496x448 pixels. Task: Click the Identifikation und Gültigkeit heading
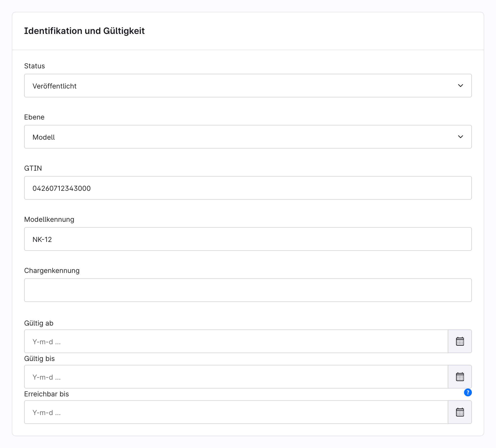coord(84,31)
